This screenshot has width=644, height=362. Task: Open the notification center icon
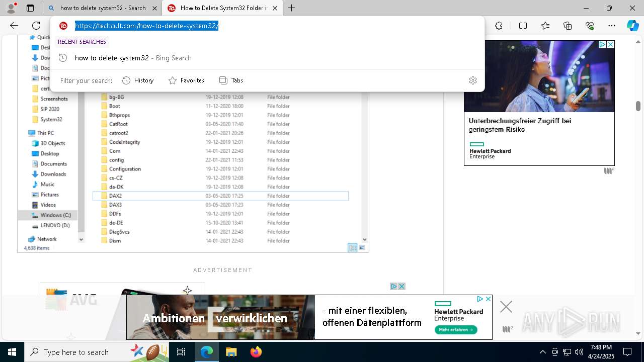tap(627, 352)
